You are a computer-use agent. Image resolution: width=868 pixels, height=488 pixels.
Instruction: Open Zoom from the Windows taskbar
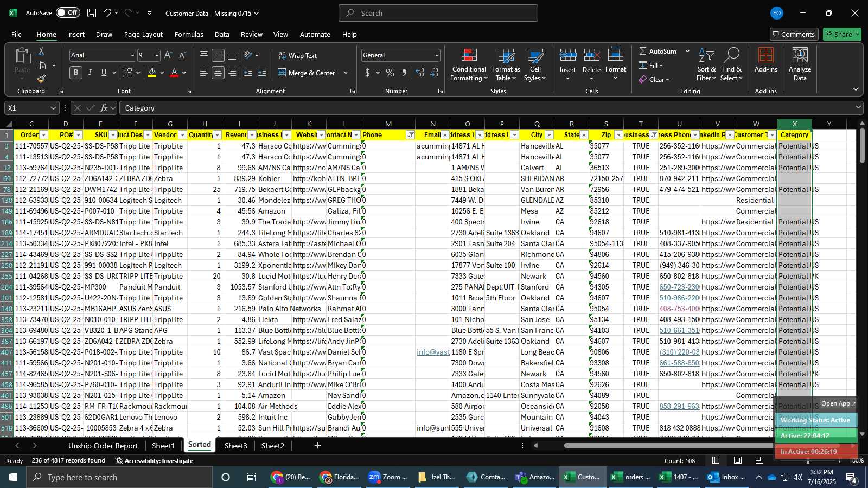pyautogui.click(x=388, y=477)
